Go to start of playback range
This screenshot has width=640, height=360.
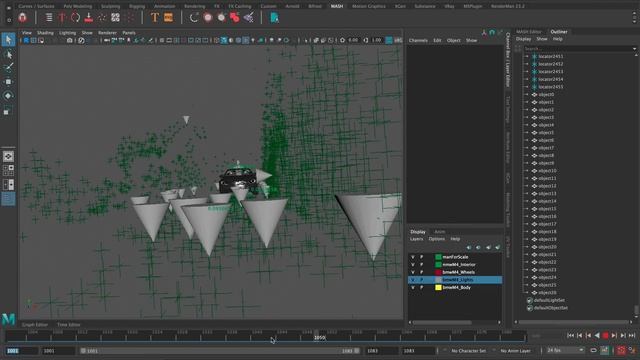click(x=570, y=335)
